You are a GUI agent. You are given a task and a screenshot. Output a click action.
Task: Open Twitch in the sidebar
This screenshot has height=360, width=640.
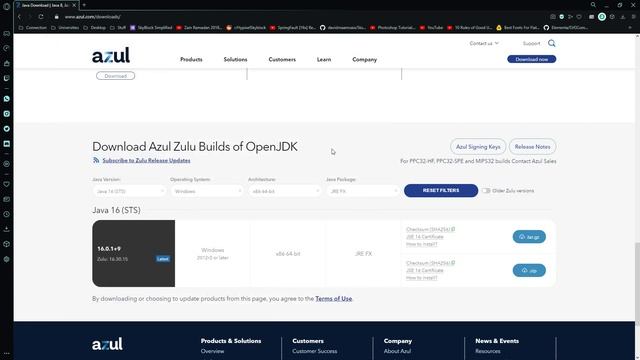(7, 78)
